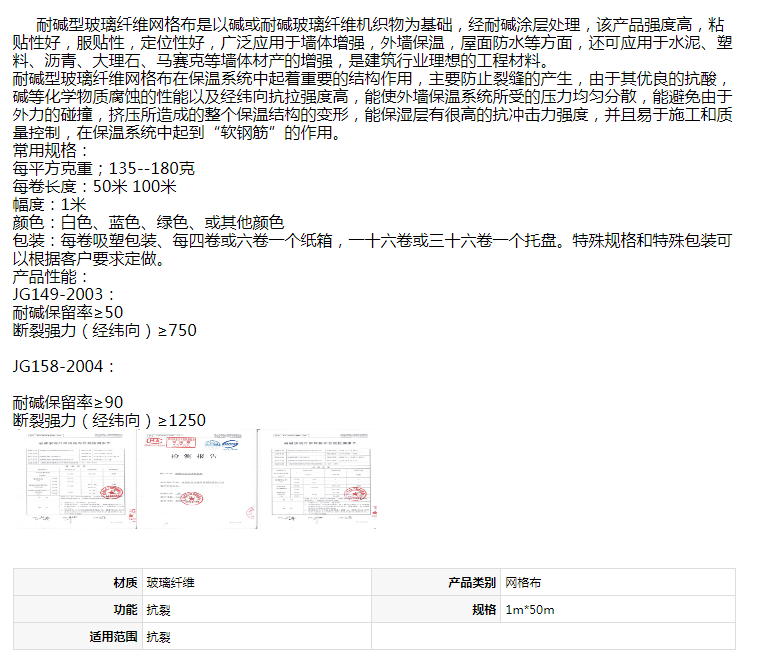
Task: Select the 1m*50m specification value
Action: [529, 609]
